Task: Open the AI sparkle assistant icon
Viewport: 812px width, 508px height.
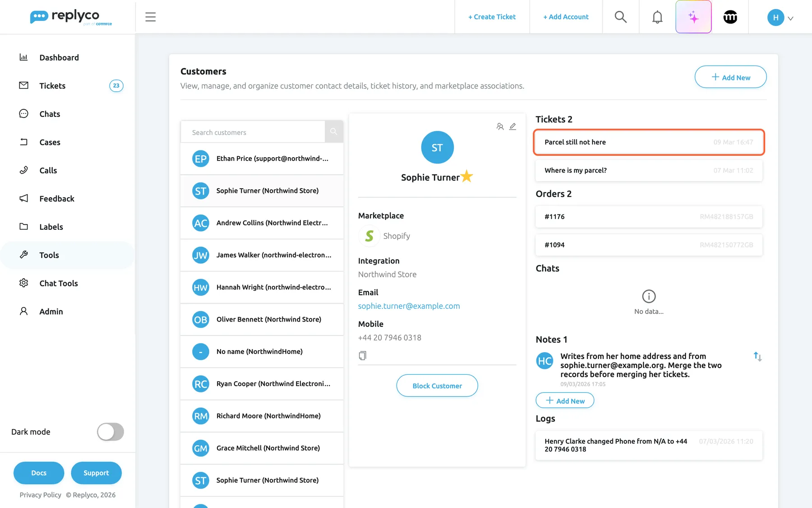Action: 693,17
